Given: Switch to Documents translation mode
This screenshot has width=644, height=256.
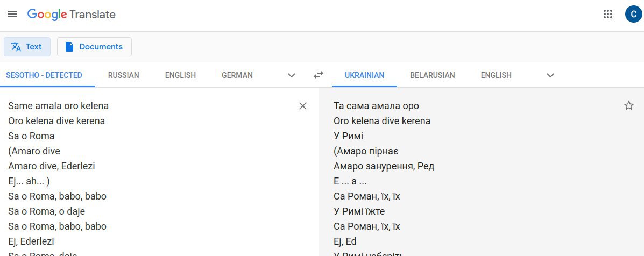Looking at the screenshot, I should 94,47.
